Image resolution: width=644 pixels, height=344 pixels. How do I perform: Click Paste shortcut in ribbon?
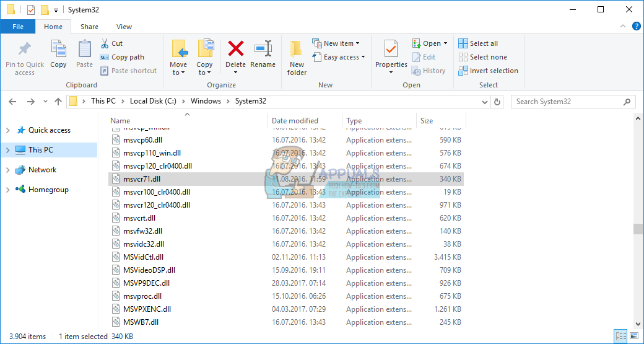click(129, 71)
